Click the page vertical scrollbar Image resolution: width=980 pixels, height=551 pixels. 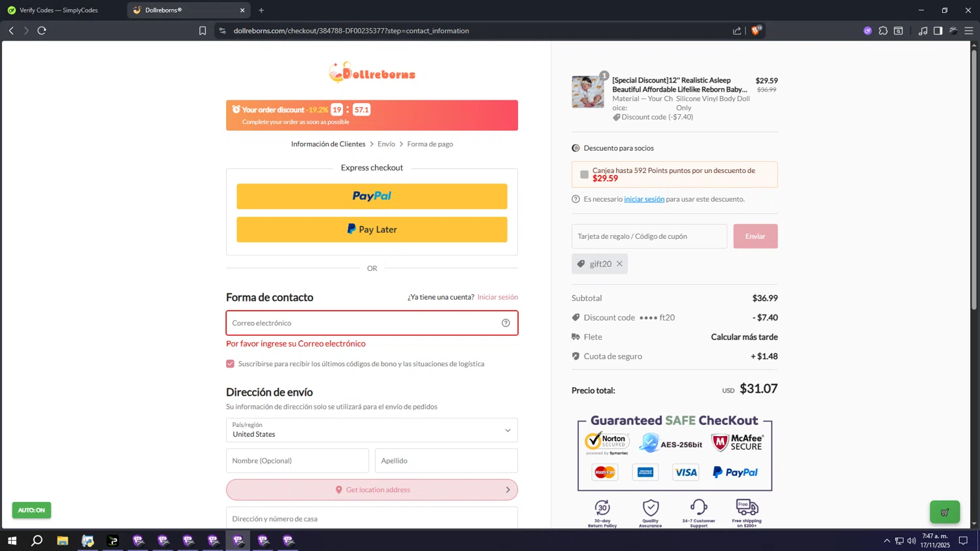tap(974, 180)
